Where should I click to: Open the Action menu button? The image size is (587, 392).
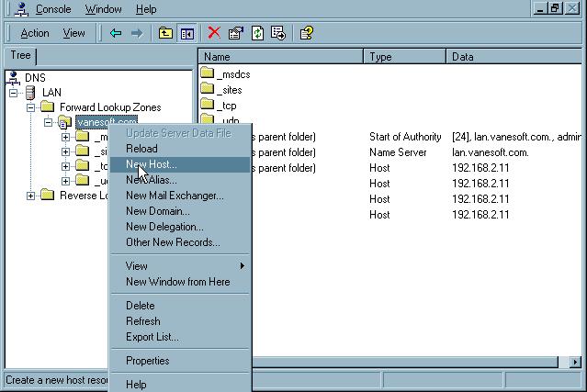pyautogui.click(x=35, y=33)
